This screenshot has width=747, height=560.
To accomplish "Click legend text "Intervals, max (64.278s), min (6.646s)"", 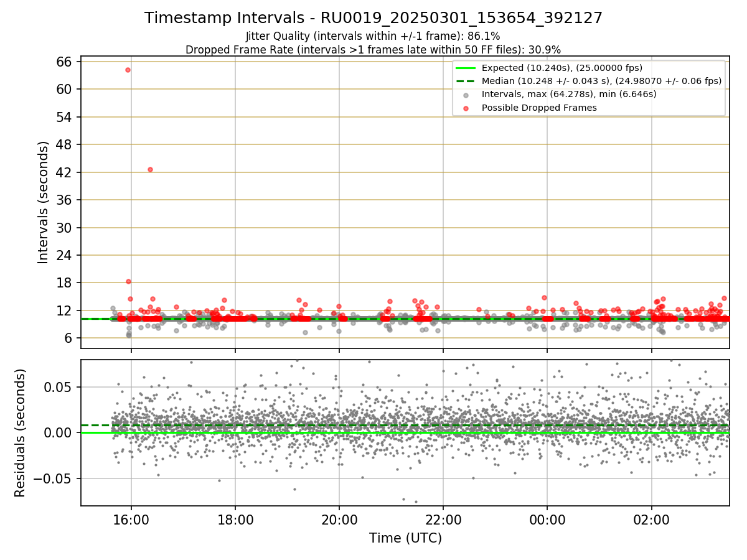I will pyautogui.click(x=569, y=94).
